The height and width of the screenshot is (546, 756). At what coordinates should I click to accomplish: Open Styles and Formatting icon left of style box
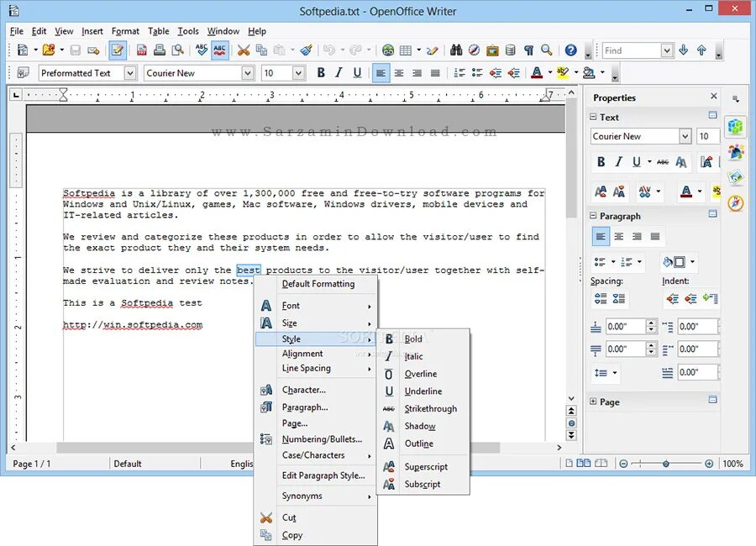point(24,73)
